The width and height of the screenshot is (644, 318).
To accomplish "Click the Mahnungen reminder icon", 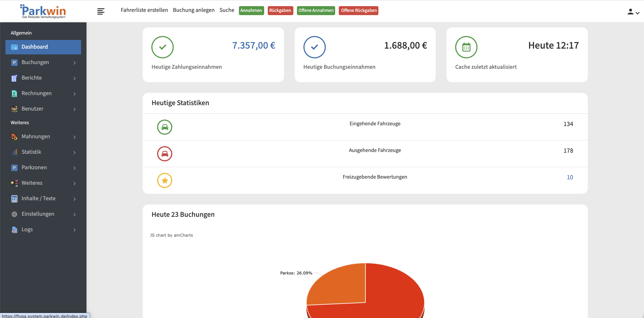I will 14,137.
